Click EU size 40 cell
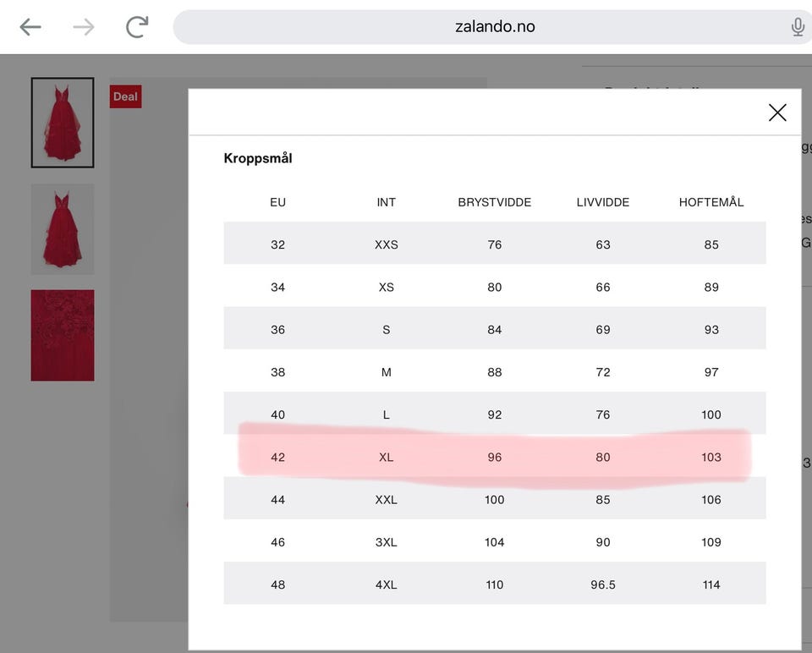 (277, 414)
